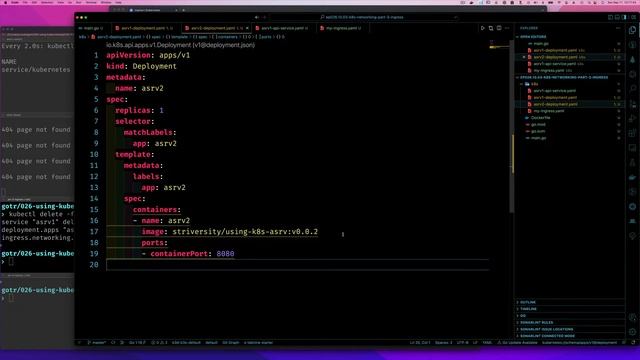The image size is (640, 360).
Task: Click Git Graph in status bar
Action: coord(231,343)
